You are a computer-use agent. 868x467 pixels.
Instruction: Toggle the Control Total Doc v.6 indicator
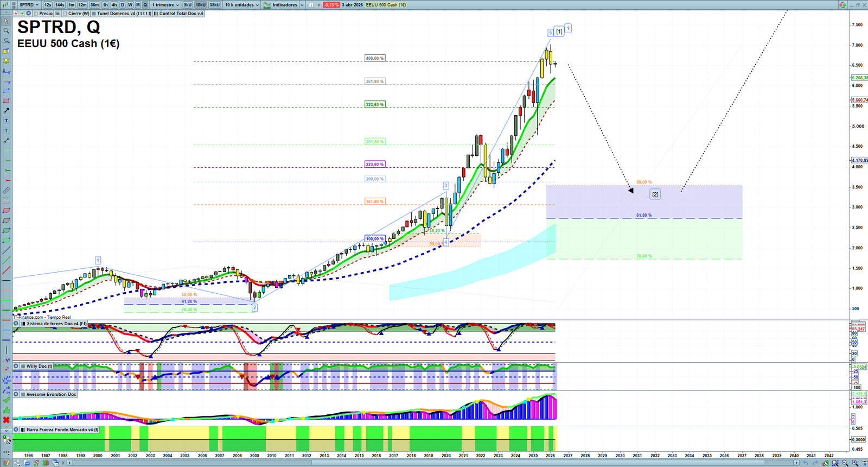pos(178,14)
